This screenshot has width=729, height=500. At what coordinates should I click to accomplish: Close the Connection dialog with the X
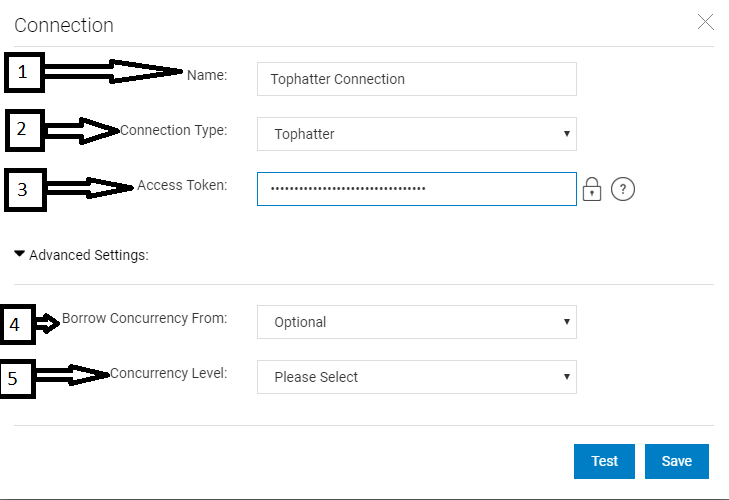pyautogui.click(x=705, y=22)
